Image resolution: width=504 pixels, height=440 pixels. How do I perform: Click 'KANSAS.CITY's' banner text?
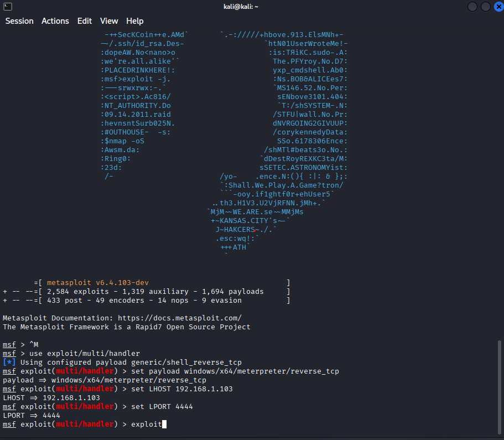pyautogui.click(x=248, y=221)
